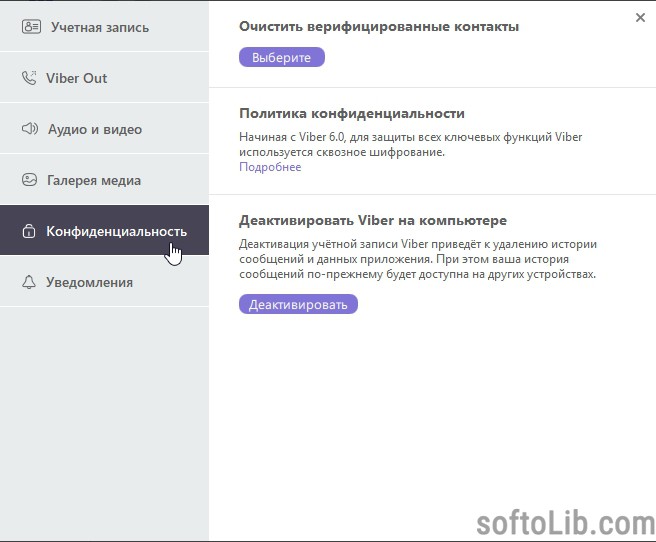656x542 pixels.
Task: Click the text about сквозное шифрование
Action: [410, 144]
